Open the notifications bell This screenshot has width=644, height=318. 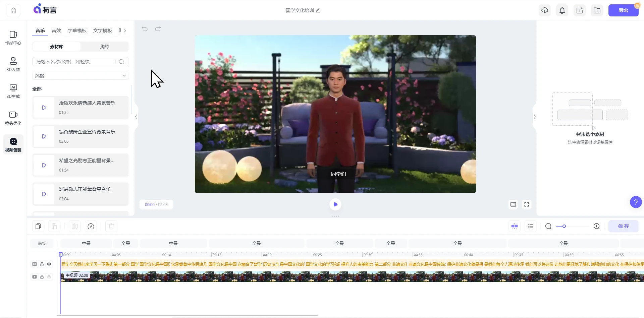click(562, 10)
